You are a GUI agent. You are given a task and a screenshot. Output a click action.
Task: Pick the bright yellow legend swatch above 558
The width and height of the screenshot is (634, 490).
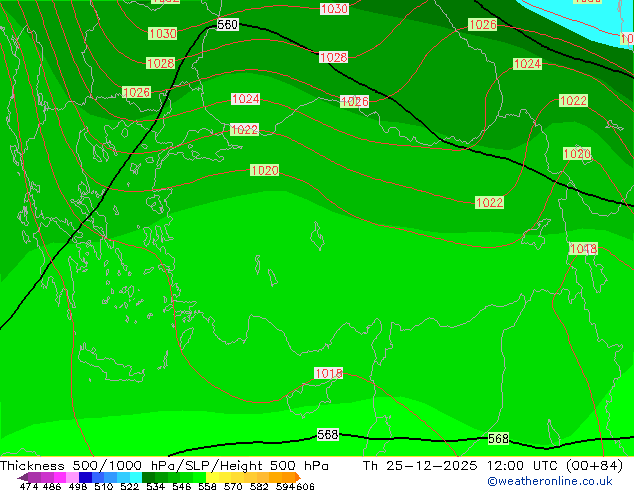[212, 477]
